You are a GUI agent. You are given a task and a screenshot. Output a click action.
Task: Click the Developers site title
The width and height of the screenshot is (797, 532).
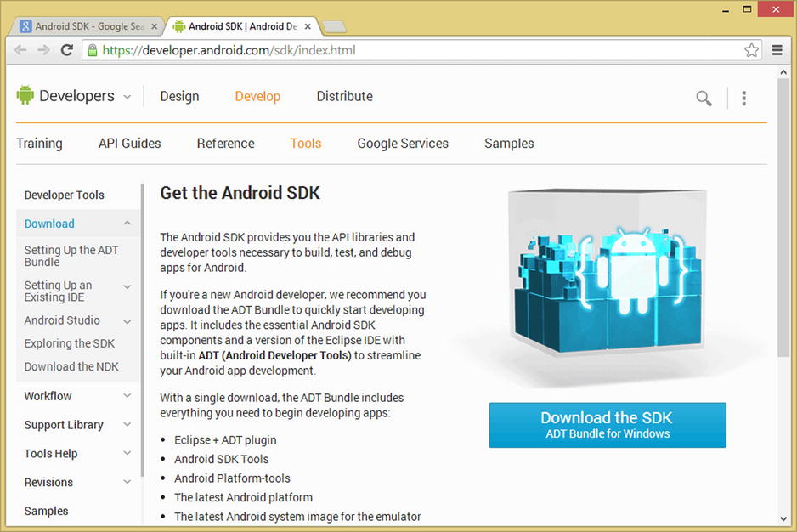point(76,96)
